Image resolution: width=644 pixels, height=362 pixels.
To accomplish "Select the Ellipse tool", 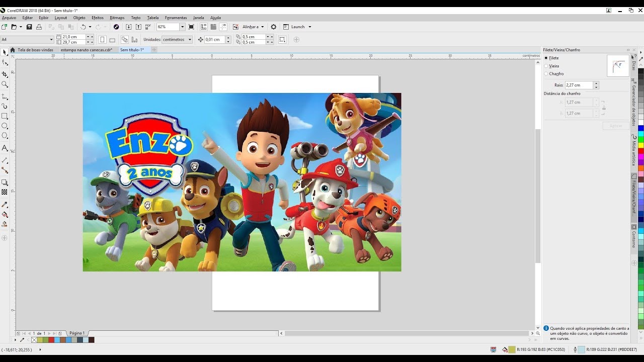I will (x=5, y=126).
